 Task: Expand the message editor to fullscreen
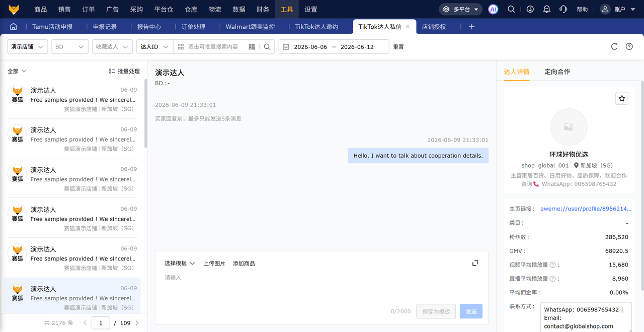point(475,263)
